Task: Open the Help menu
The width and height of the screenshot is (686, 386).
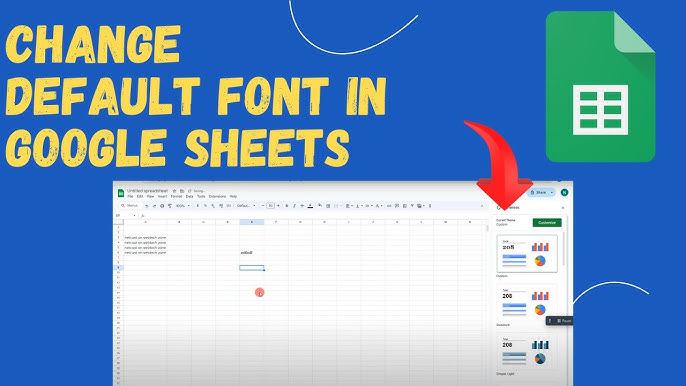Action: point(233,197)
